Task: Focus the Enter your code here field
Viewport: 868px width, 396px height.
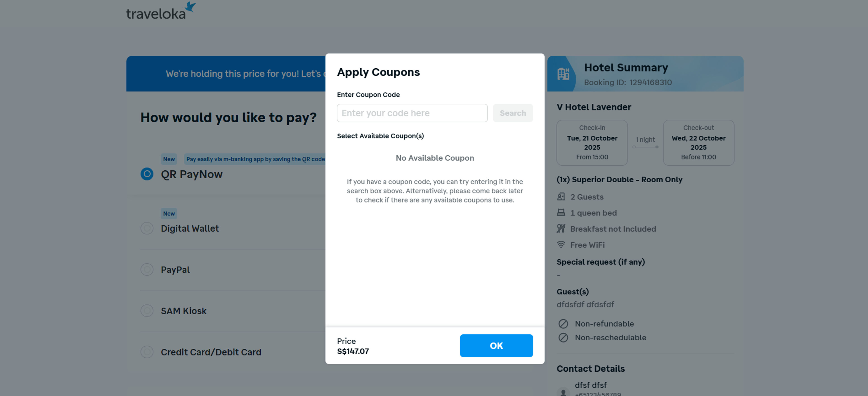Action: point(412,113)
